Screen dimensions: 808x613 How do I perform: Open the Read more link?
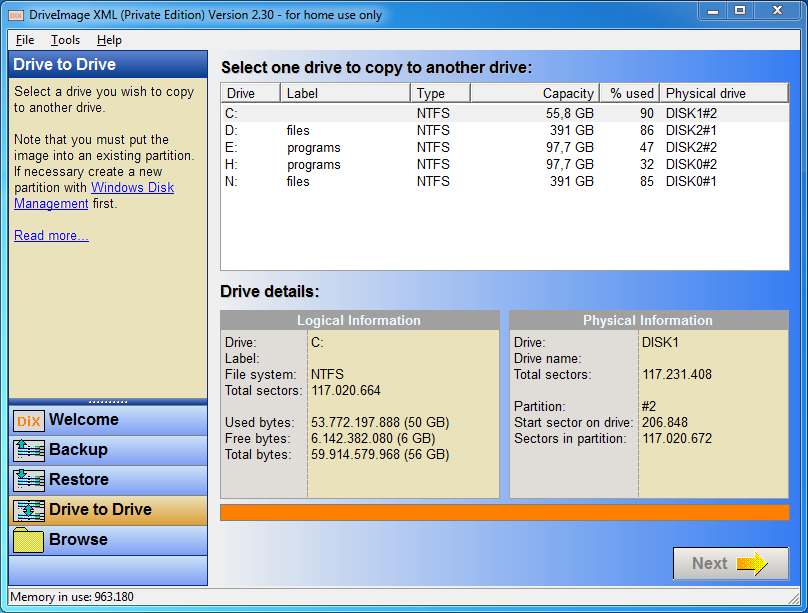[51, 235]
